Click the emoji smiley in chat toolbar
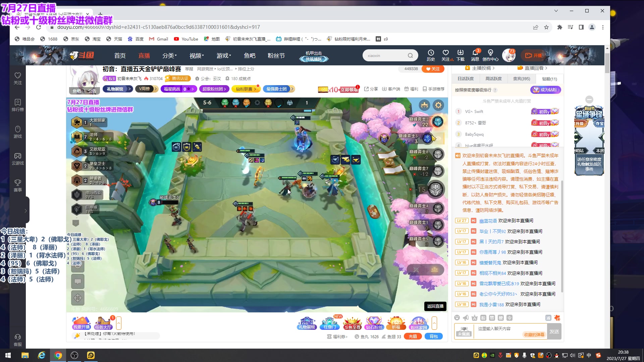 (x=457, y=318)
